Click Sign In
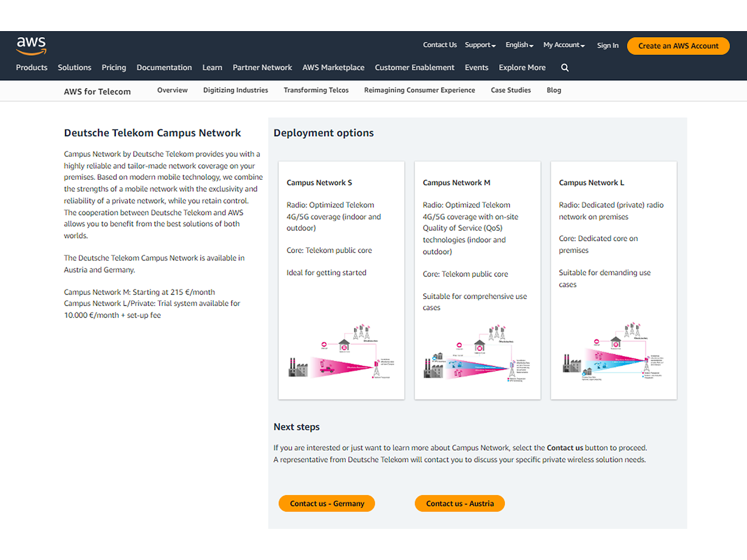The image size is (747, 560). (x=608, y=46)
